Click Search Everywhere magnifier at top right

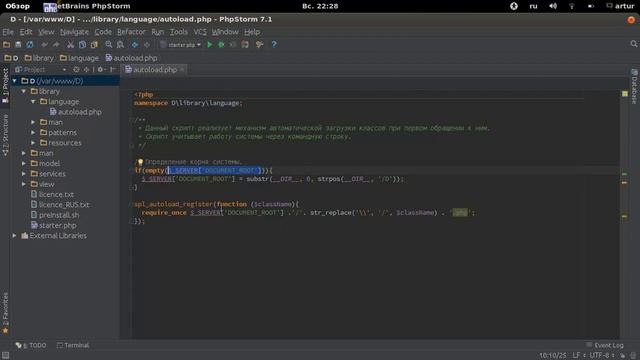click(x=633, y=44)
